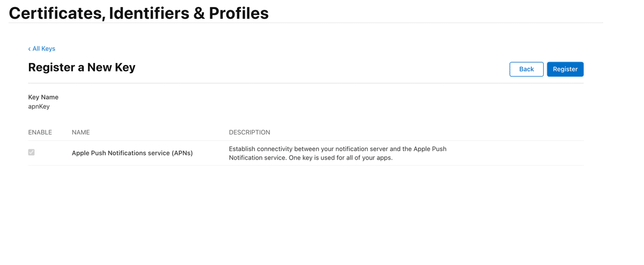Click the Certificates, Identifiers & Profiles title
The height and width of the screenshot is (265, 644).
139,13
